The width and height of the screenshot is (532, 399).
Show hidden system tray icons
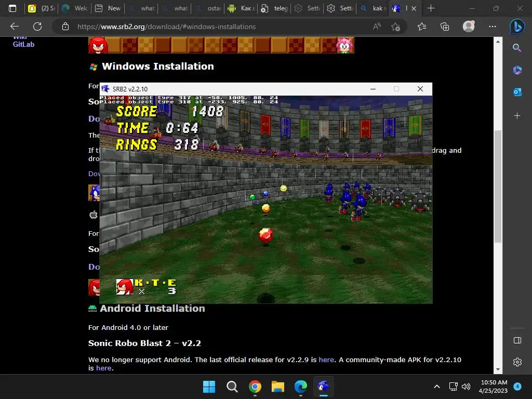436,387
